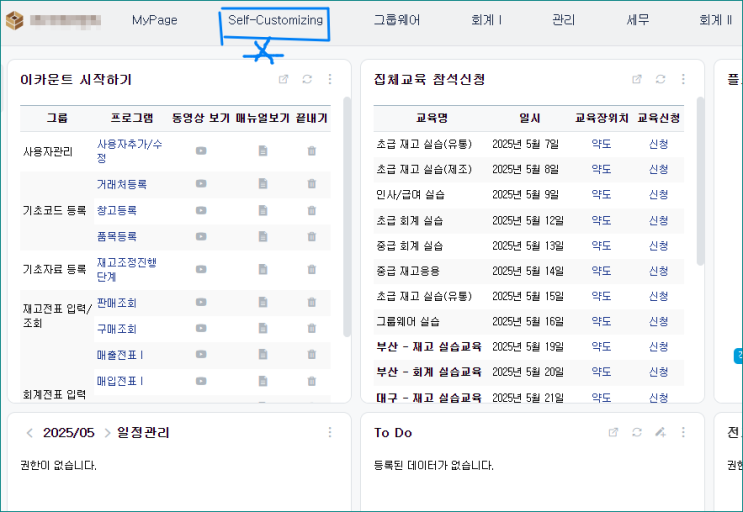Select the 중급 회계 실습 course name

point(409,246)
